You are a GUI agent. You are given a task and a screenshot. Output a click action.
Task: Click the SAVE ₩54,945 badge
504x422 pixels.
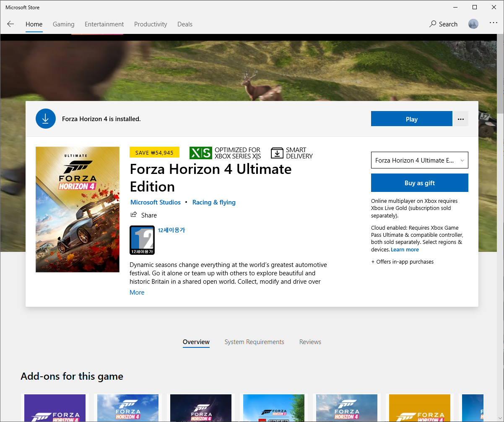click(x=154, y=153)
